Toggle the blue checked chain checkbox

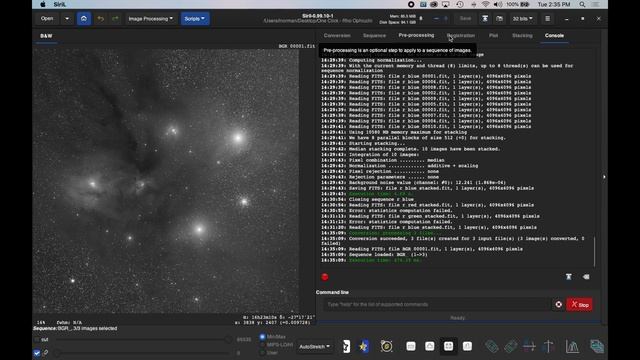pos(37,353)
